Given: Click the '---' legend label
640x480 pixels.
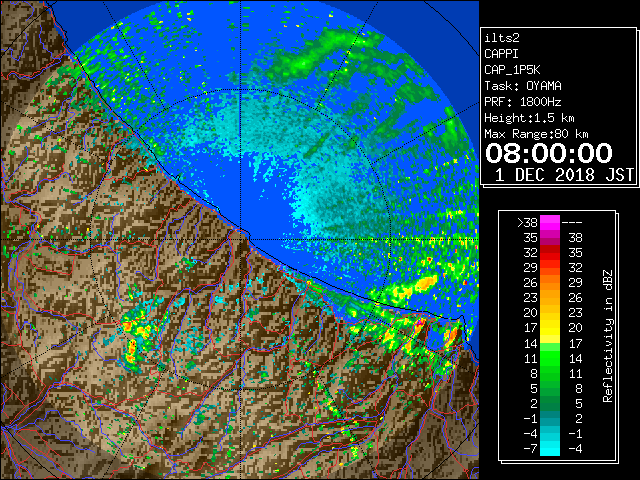Looking at the screenshot, I should tap(572, 223).
